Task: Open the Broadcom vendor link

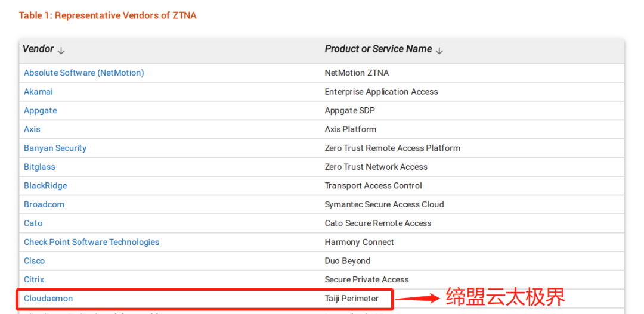Action: pos(44,204)
